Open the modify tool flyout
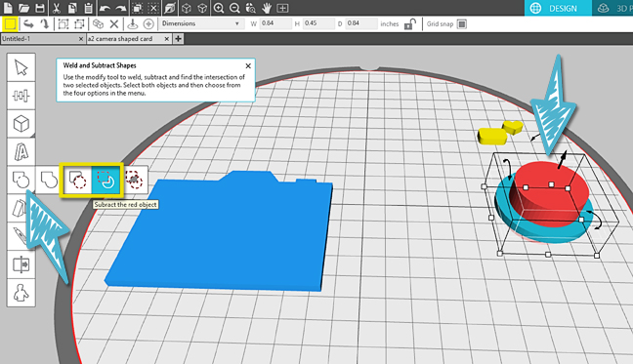The height and width of the screenshot is (364, 633). click(x=21, y=180)
